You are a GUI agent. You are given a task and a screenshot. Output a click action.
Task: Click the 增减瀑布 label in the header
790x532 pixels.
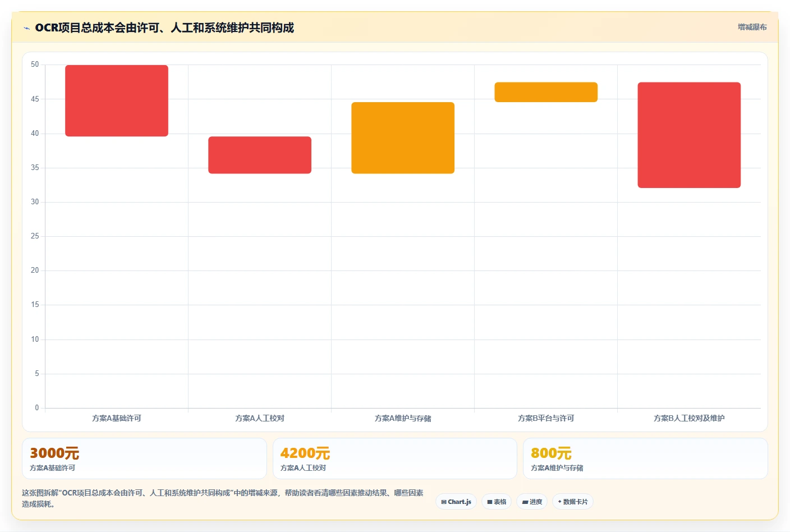point(752,27)
